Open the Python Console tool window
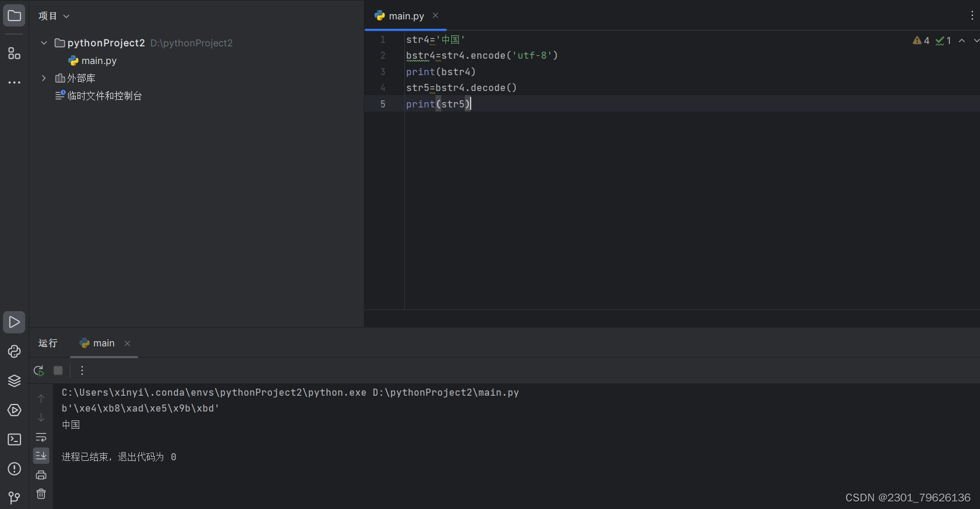The image size is (980, 509). [14, 351]
